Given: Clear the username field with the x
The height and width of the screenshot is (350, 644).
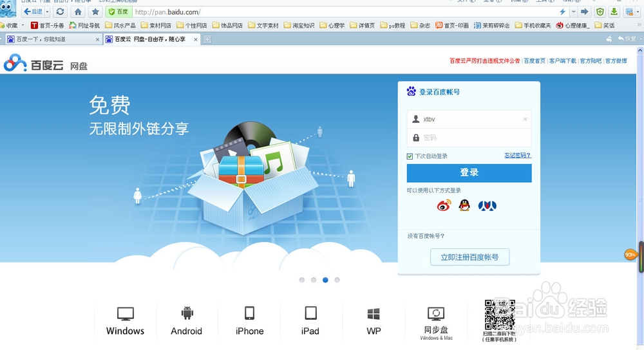Looking at the screenshot, I should [525, 120].
